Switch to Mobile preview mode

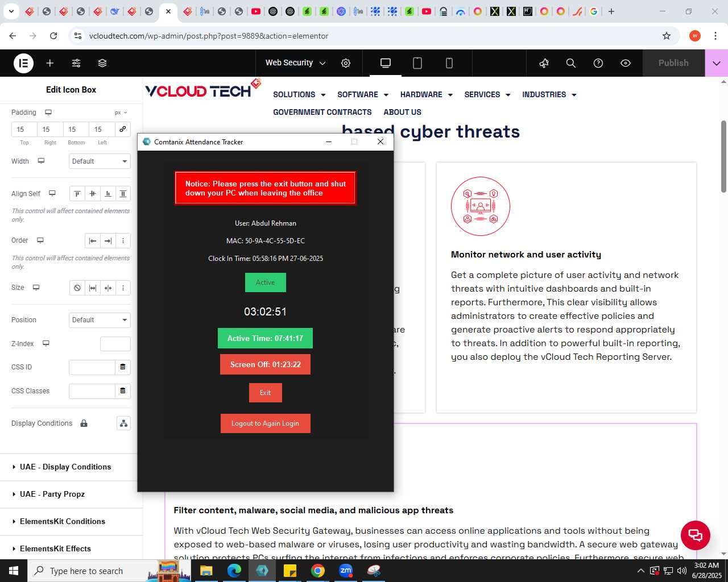click(x=449, y=63)
